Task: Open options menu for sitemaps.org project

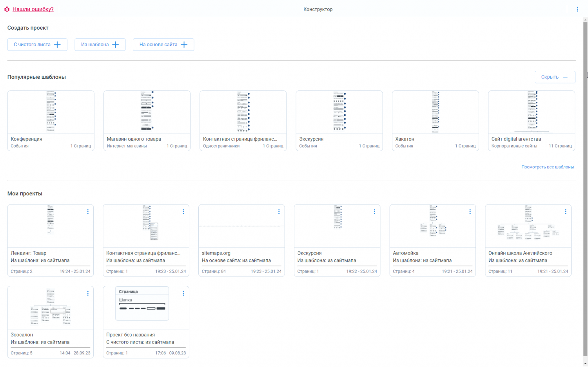Action: (x=279, y=212)
